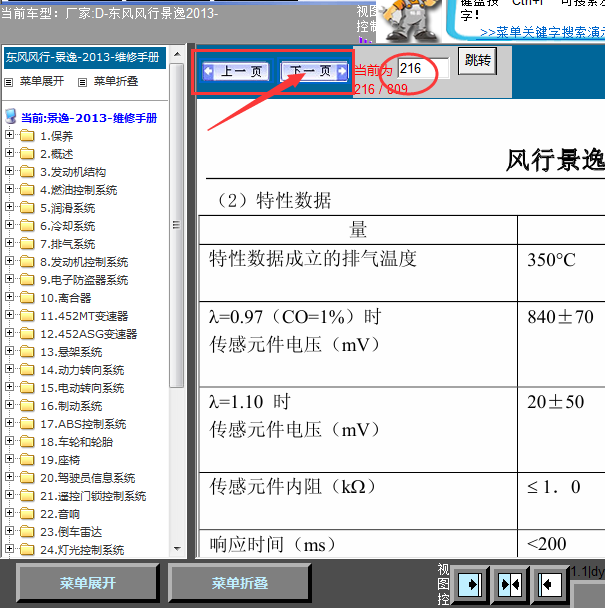
Task: Click the folder icon of 24.灯光控制系统
Action: coord(27,549)
